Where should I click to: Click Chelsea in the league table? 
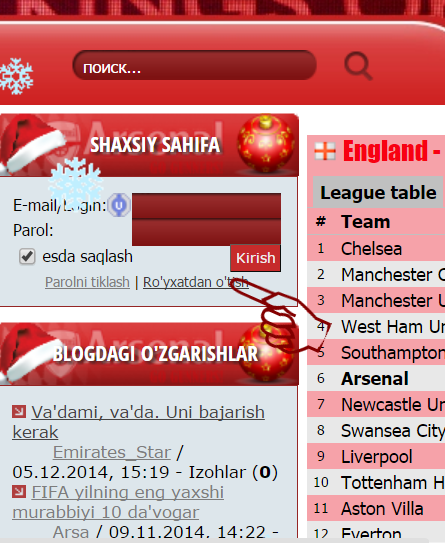pyautogui.click(x=371, y=248)
